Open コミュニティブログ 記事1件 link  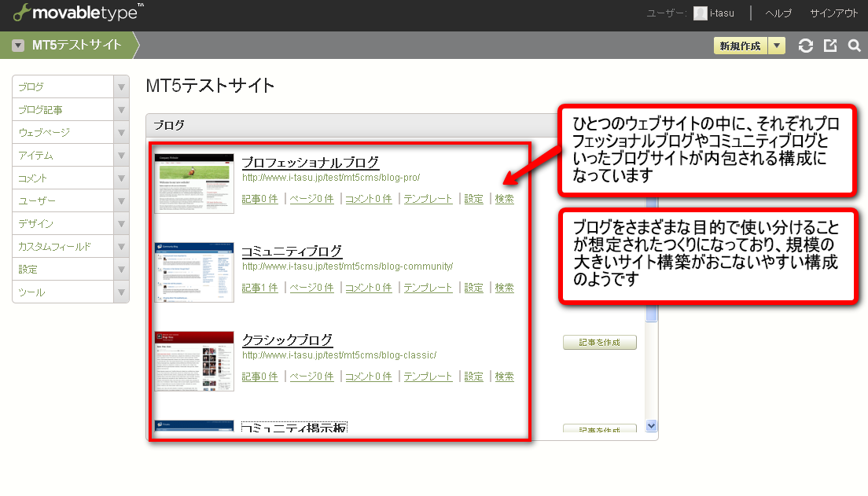(x=259, y=288)
